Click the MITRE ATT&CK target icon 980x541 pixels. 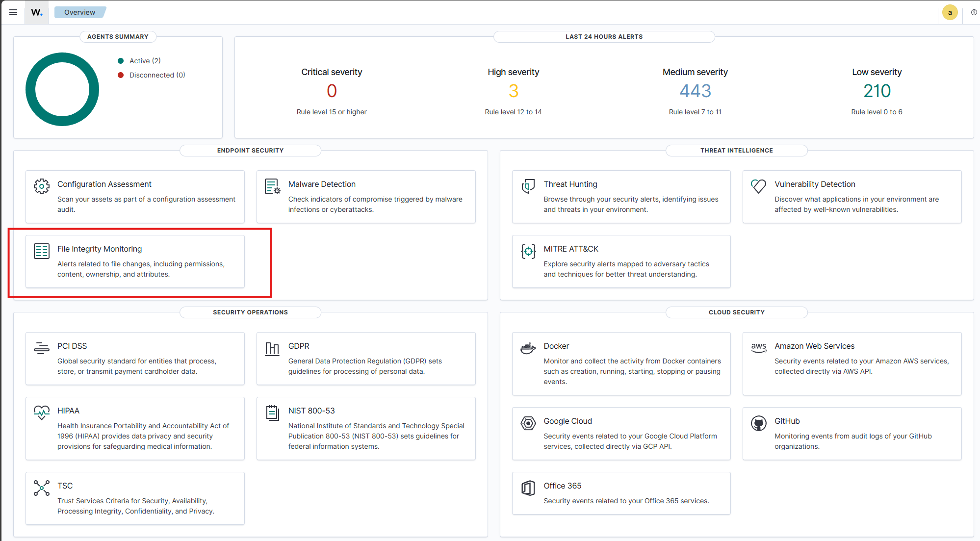[528, 251]
